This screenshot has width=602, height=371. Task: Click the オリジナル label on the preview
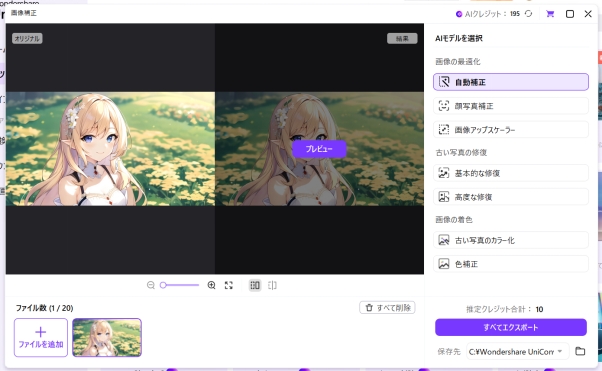pos(27,38)
